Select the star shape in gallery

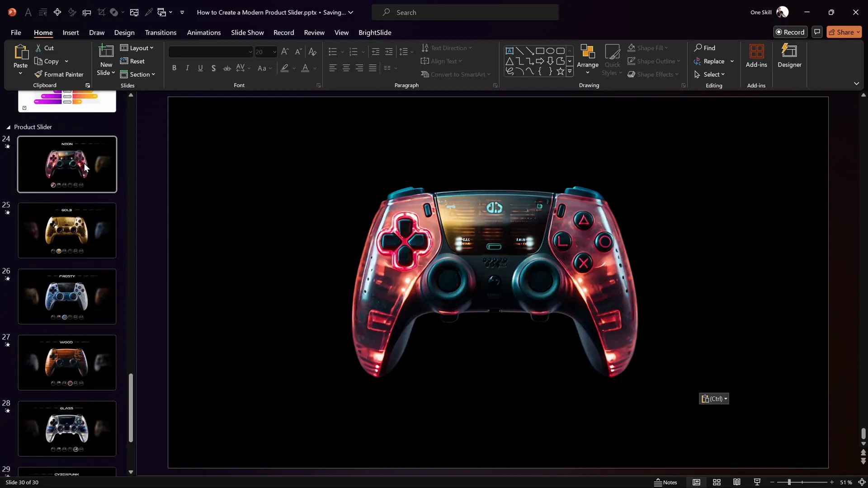click(x=561, y=71)
